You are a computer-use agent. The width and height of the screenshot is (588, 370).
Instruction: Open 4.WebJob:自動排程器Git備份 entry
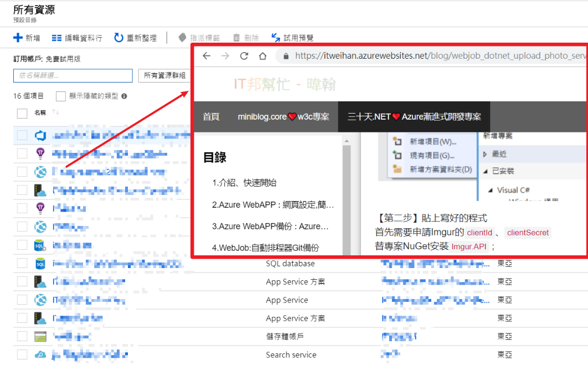point(266,248)
